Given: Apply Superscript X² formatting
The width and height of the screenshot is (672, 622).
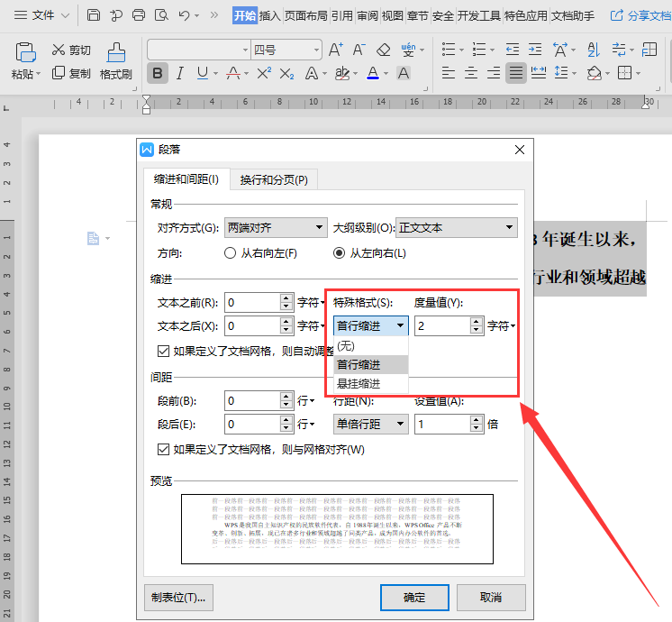Looking at the screenshot, I should coord(264,73).
